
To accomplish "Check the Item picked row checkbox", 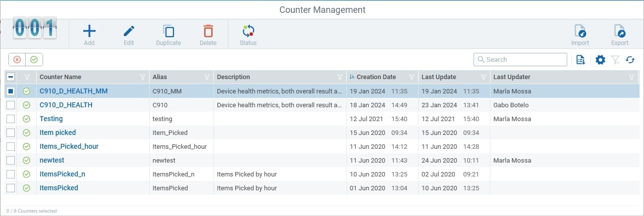I will [11, 132].
